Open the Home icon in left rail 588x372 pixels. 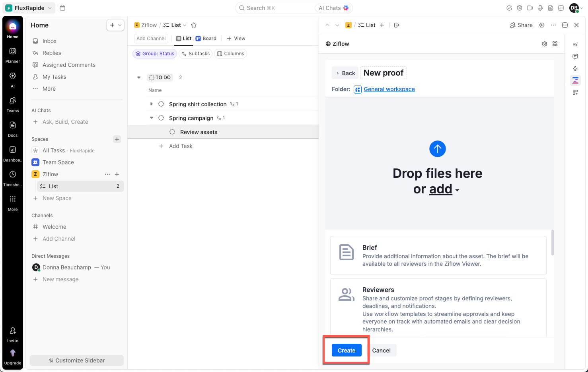tap(13, 27)
